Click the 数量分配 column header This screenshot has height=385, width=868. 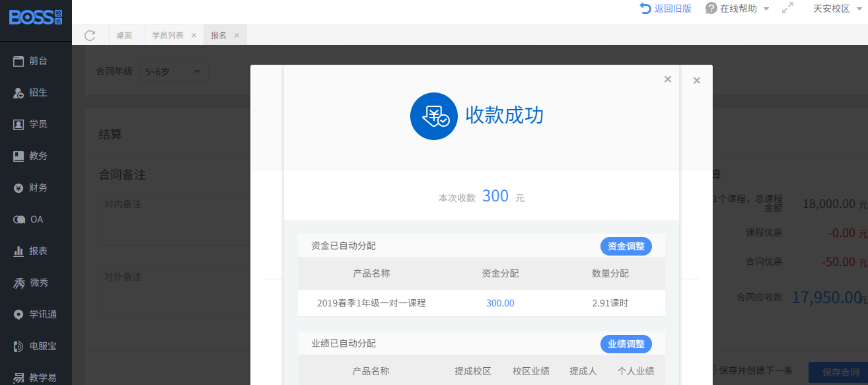[x=610, y=273]
